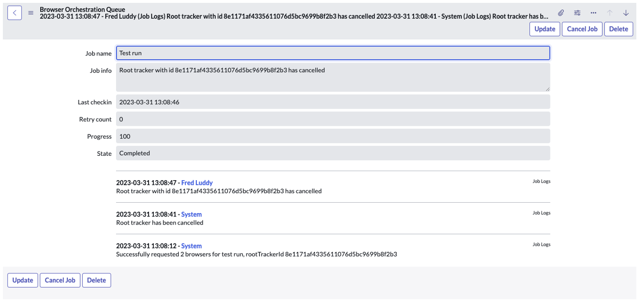Open the form context menu hamburger icon
The height and width of the screenshot is (304, 644).
tap(31, 13)
